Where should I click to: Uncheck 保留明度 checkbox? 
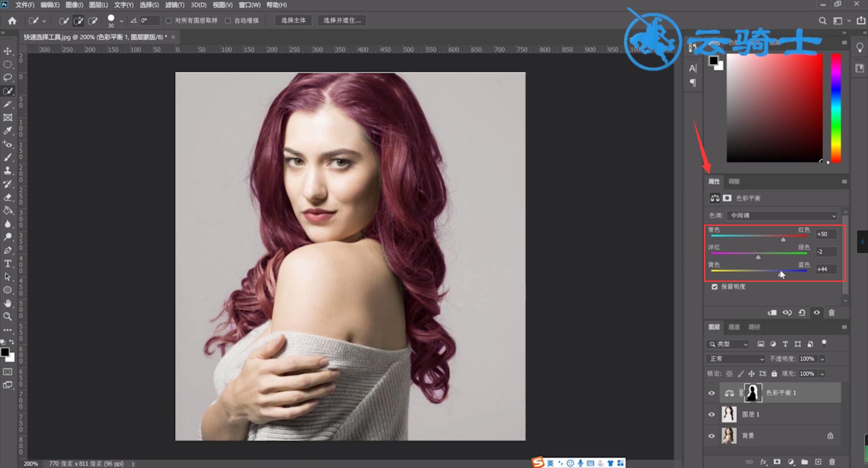coord(715,286)
